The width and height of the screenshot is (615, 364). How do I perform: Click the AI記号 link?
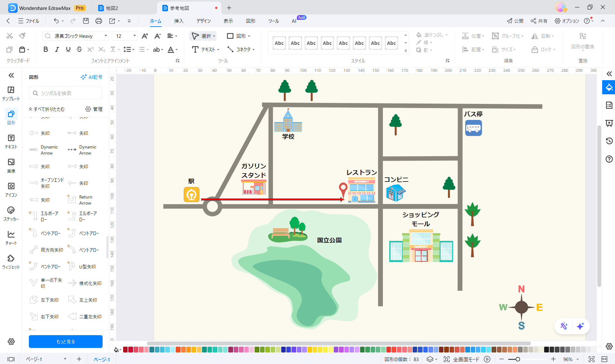pos(91,77)
